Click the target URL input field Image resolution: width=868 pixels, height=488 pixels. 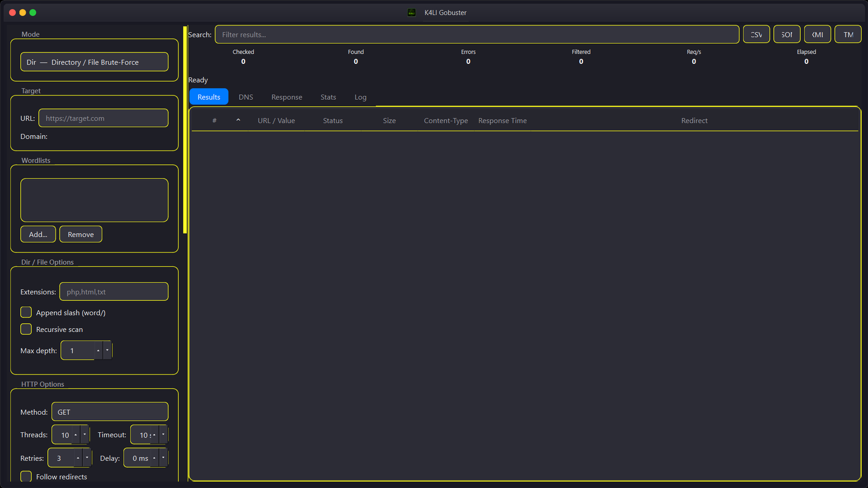click(104, 118)
